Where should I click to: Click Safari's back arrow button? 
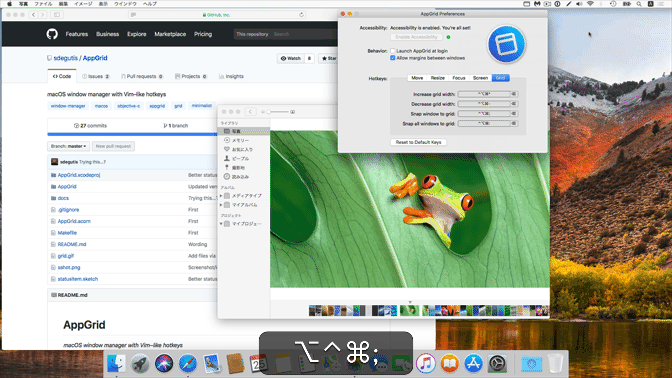[x=33, y=15]
